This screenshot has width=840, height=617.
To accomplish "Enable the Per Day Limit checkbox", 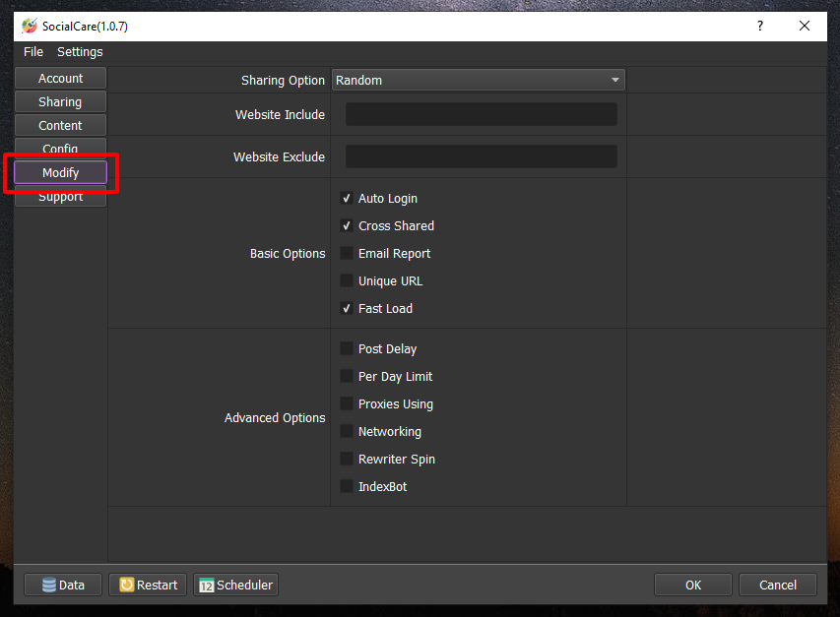I will pos(347,376).
